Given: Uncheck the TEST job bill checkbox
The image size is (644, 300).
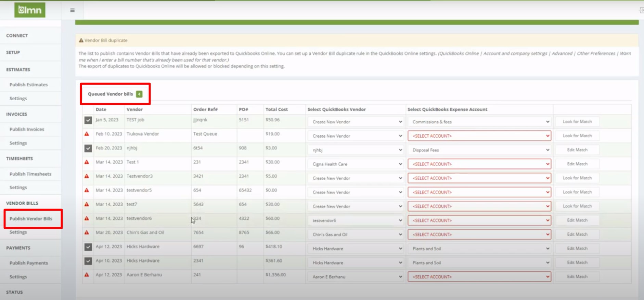Looking at the screenshot, I should point(88,120).
